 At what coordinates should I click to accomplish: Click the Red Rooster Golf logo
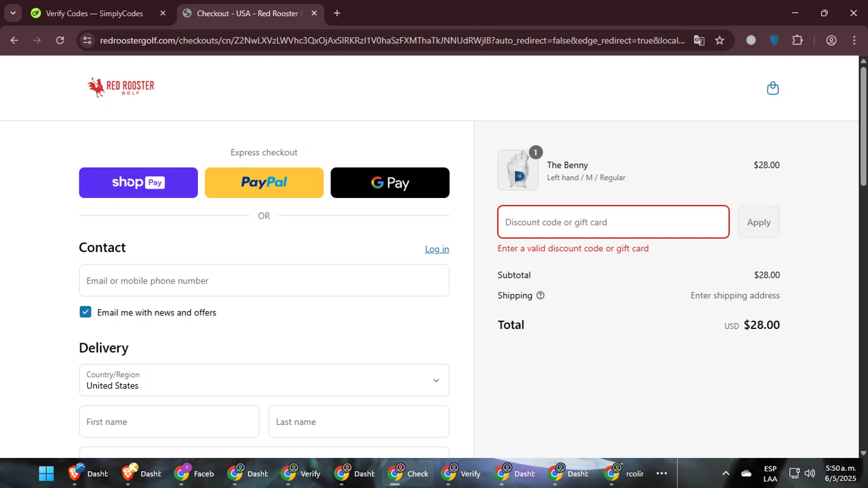pyautogui.click(x=121, y=87)
